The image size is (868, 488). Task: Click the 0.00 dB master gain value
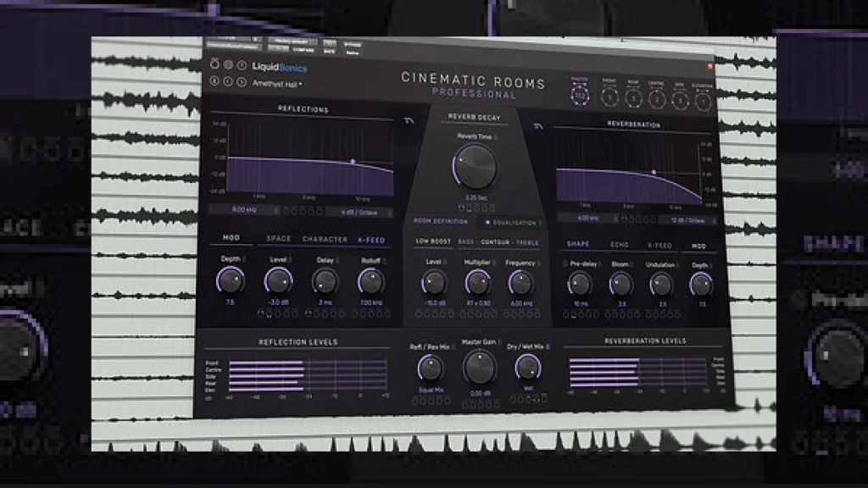(x=480, y=393)
